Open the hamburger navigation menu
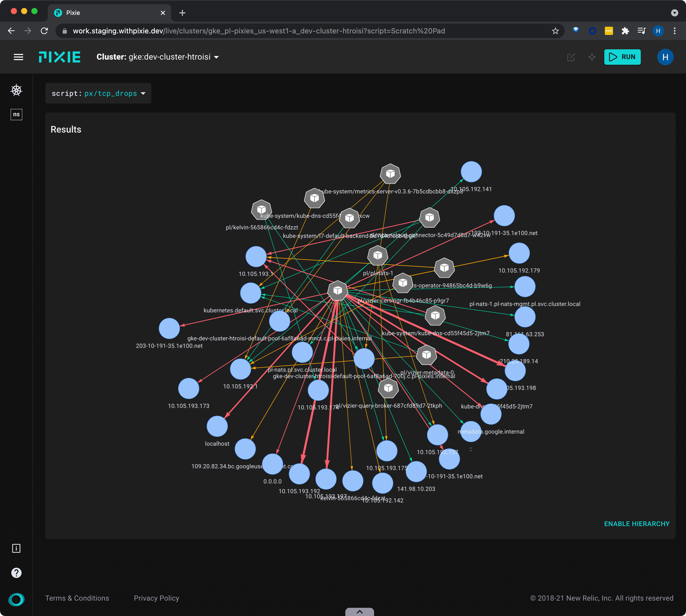Image resolution: width=686 pixels, height=616 pixels. [x=18, y=57]
